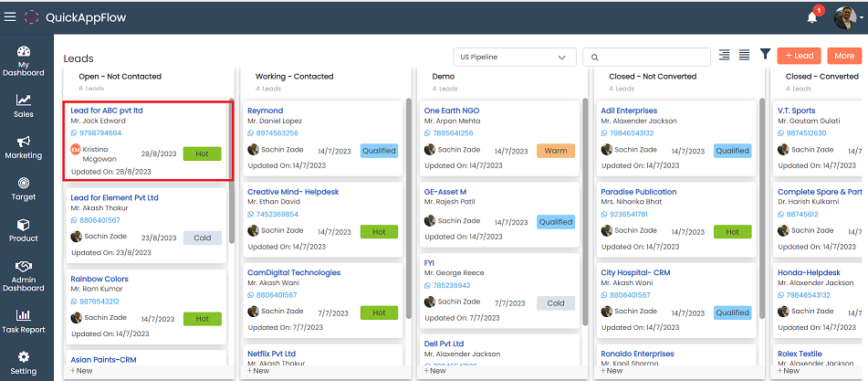This screenshot has height=381, width=868.
Task: Open the Marketing sidebar item
Action: click(x=23, y=147)
